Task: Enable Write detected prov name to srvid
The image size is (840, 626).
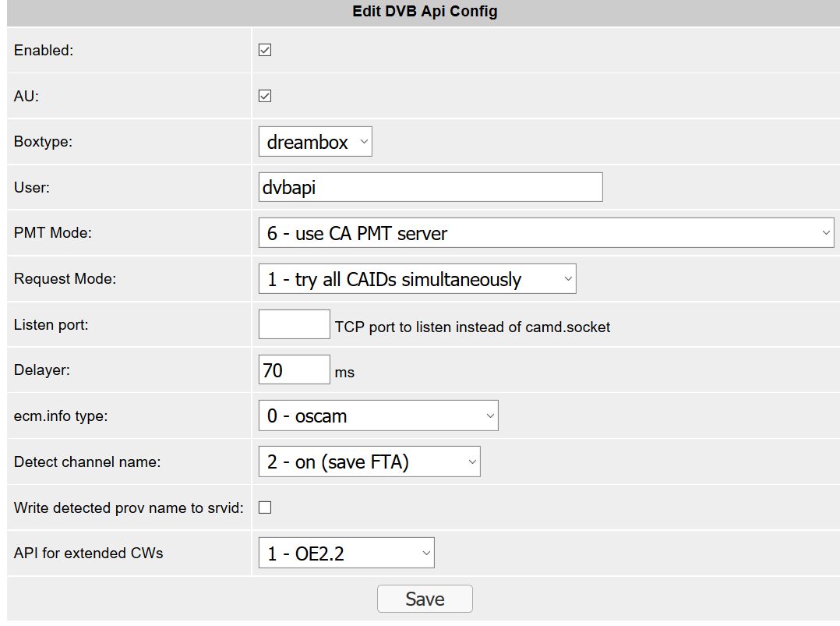Action: [x=265, y=508]
